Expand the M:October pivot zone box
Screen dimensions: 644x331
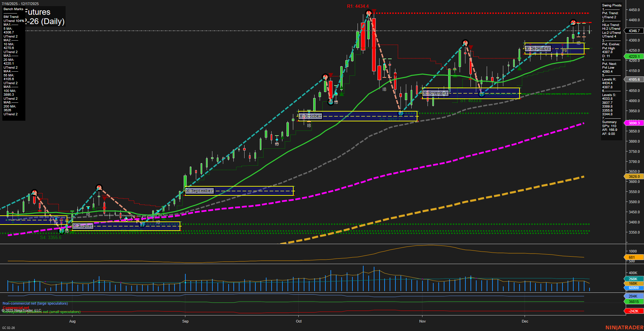310,116
